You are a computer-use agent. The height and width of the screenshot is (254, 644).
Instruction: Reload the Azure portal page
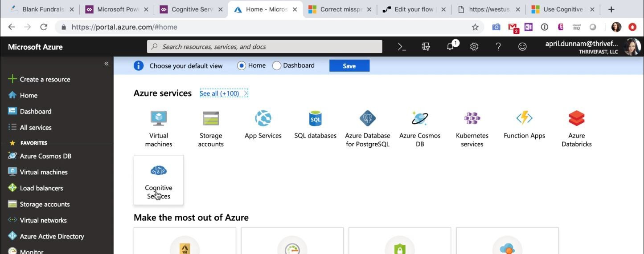(44, 27)
